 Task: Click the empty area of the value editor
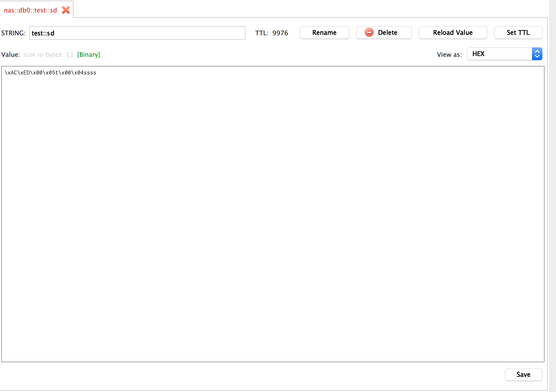pos(272,215)
